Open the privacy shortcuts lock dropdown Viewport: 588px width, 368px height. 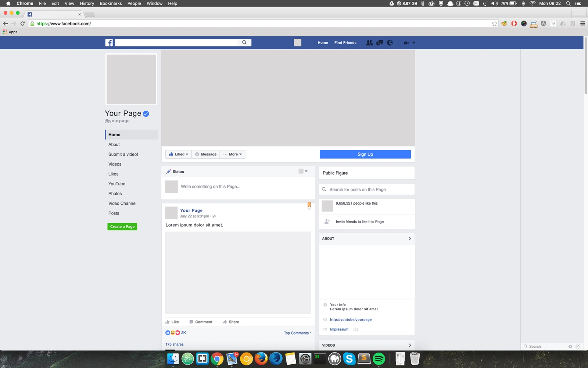pyautogui.click(x=409, y=42)
